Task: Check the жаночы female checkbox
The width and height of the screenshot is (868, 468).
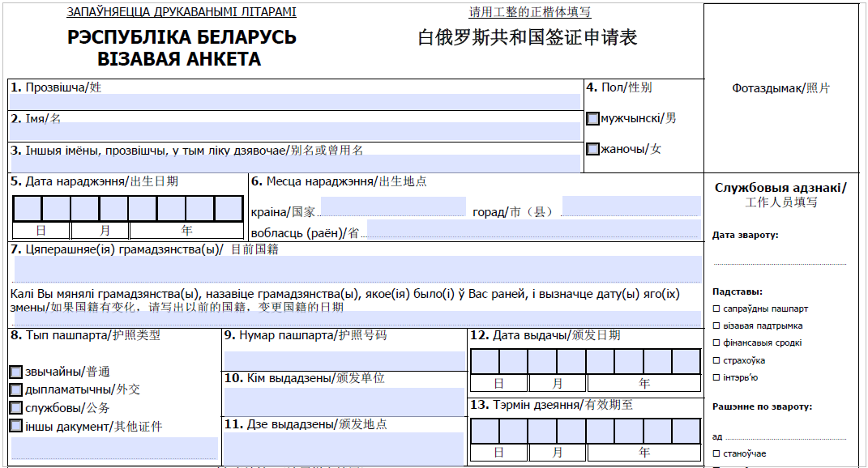Action: pos(593,149)
